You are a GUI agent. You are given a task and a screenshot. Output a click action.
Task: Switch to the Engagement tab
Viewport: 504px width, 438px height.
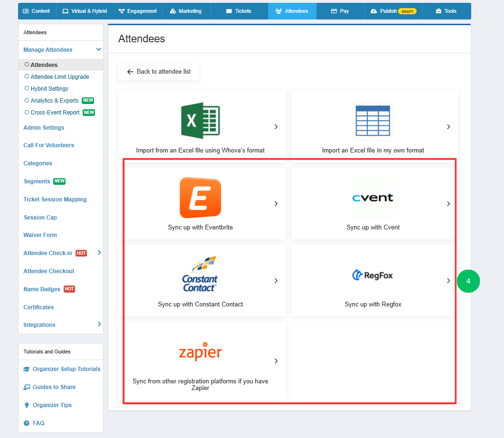(138, 11)
